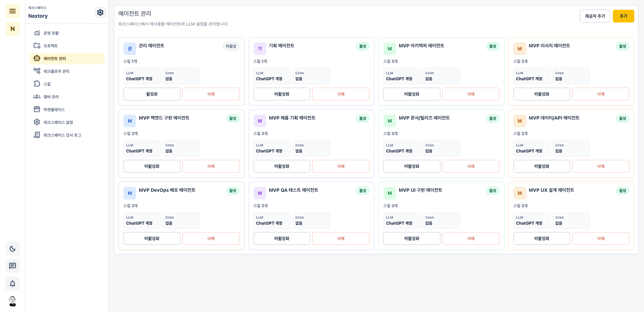Click the 활성 badge on MVP UI 구현 에이전트

point(493,191)
